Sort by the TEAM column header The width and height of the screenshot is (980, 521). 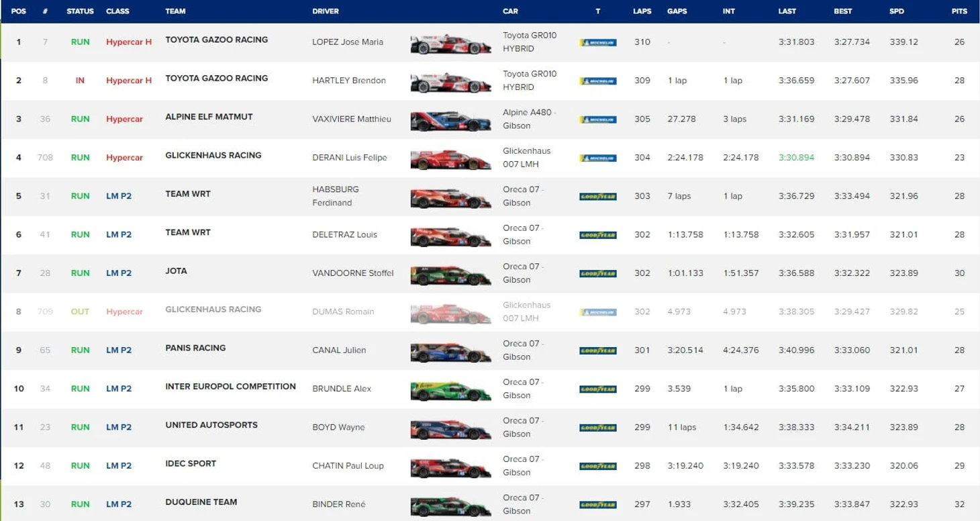(x=175, y=11)
